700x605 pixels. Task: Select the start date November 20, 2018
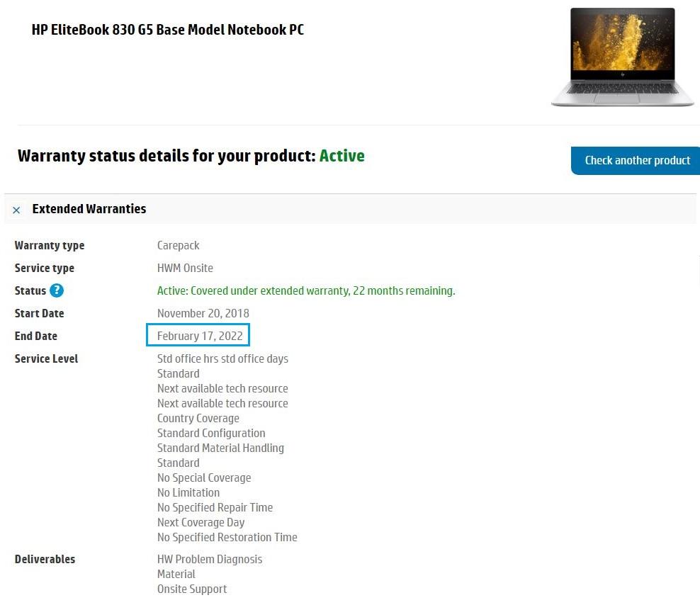pos(203,313)
